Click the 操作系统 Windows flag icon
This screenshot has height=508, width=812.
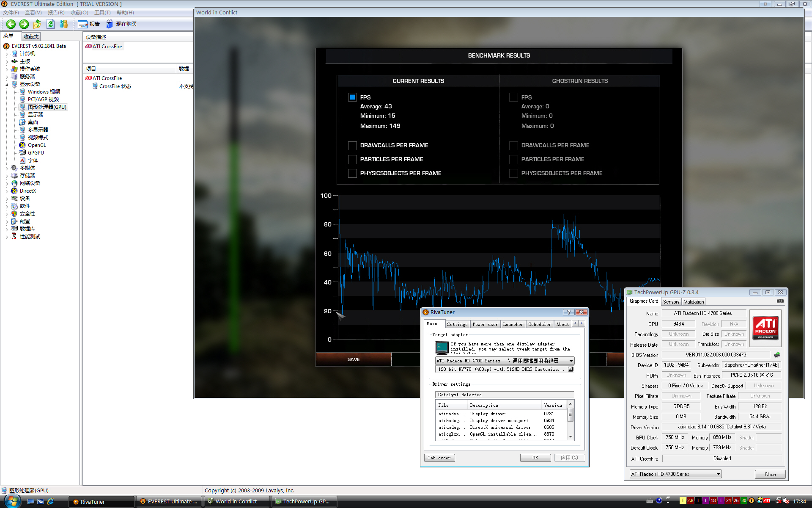(x=14, y=69)
